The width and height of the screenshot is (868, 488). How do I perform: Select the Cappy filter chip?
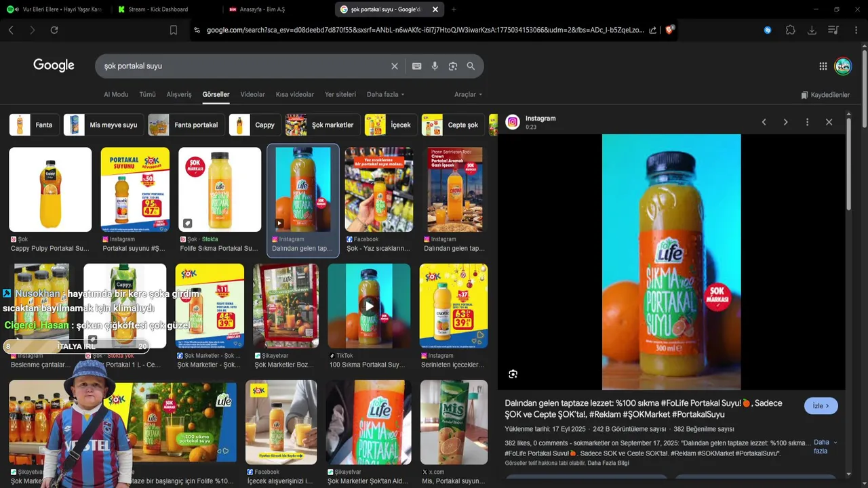click(x=255, y=125)
